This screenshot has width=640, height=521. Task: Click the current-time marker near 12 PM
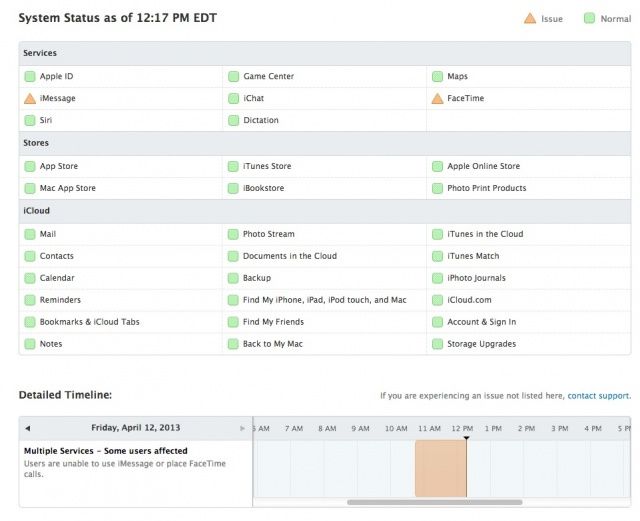point(467,438)
